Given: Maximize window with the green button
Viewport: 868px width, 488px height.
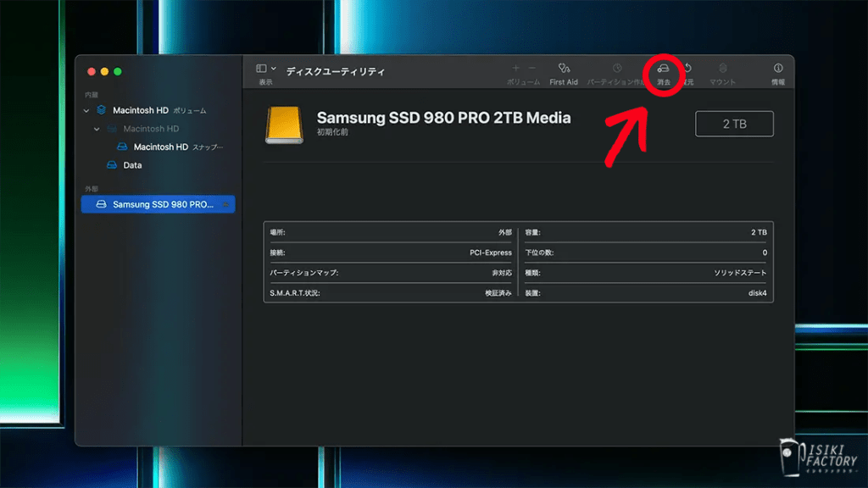Looking at the screenshot, I should pos(118,71).
